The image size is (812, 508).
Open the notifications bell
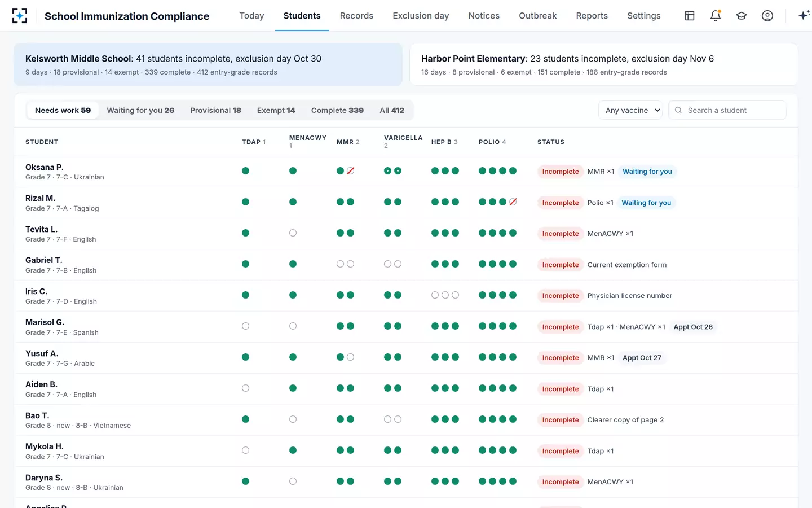(x=716, y=16)
